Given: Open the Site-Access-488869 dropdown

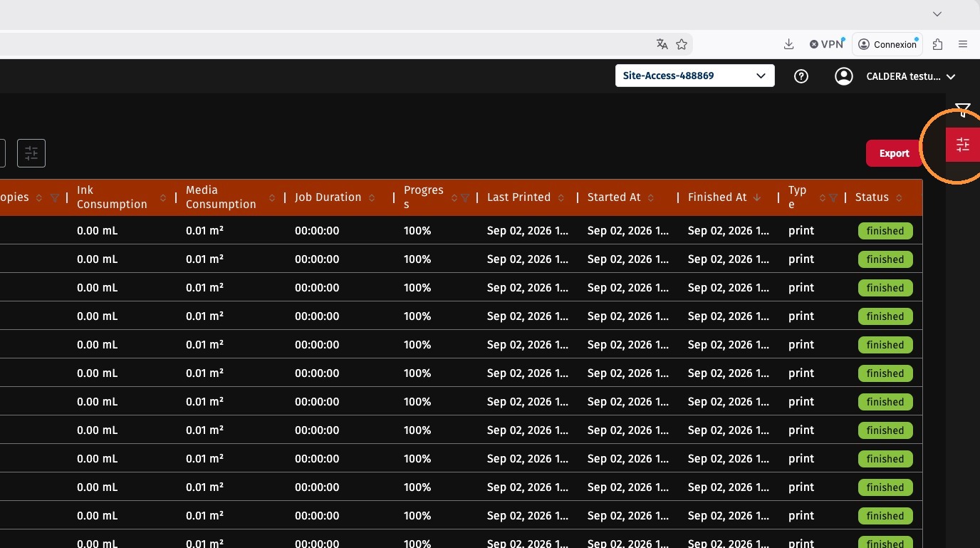Looking at the screenshot, I should click(694, 76).
